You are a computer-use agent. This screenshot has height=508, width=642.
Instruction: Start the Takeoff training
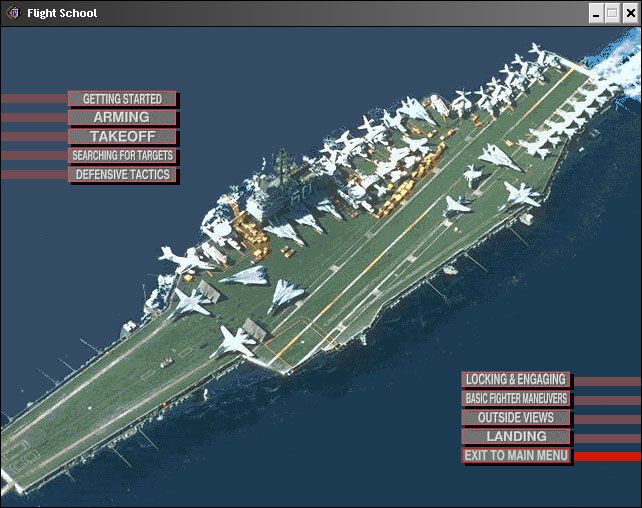[x=122, y=136]
